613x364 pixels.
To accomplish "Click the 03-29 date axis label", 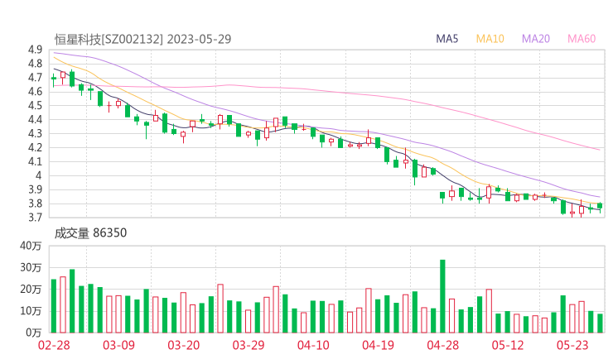I will tap(249, 345).
